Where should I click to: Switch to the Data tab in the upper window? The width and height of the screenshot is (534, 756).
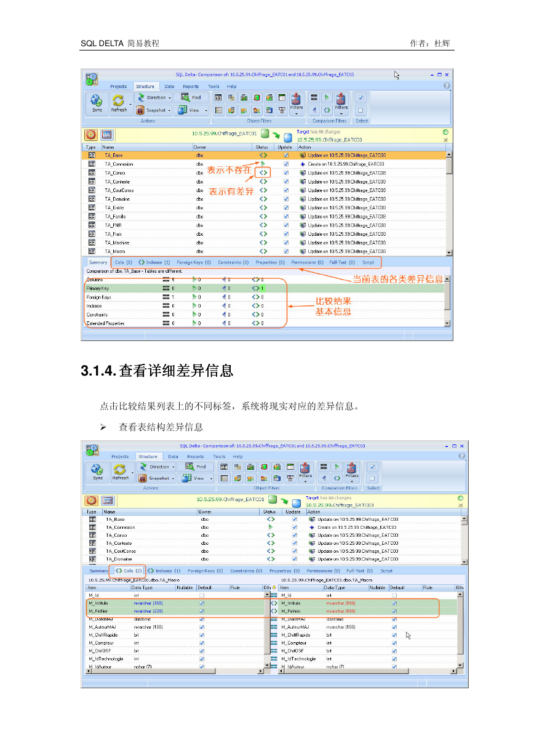(x=169, y=87)
